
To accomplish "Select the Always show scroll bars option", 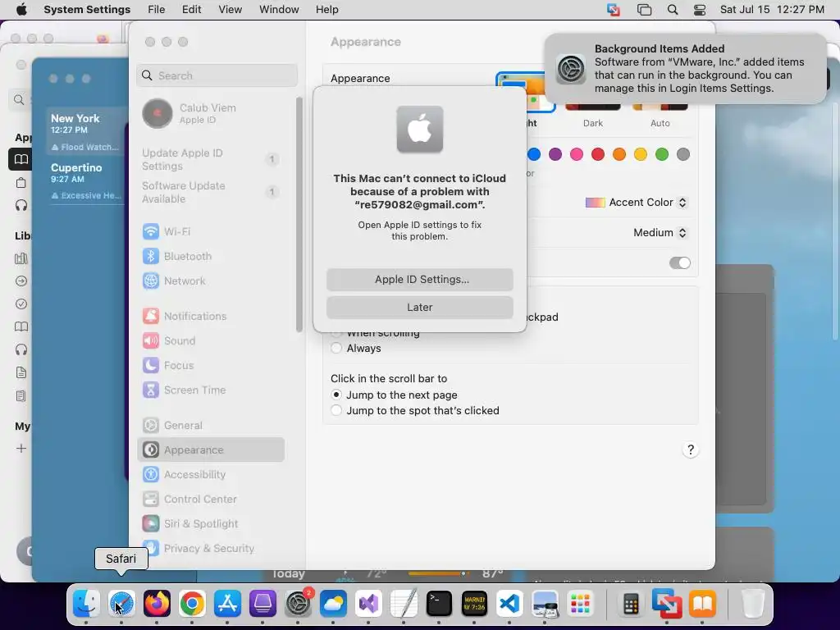I will coord(336,348).
